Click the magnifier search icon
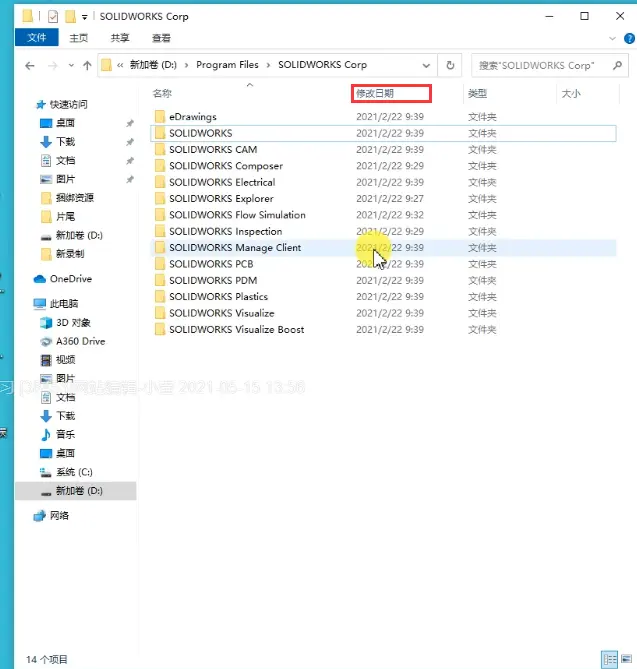Screen dimensions: 637x669 tap(617, 65)
